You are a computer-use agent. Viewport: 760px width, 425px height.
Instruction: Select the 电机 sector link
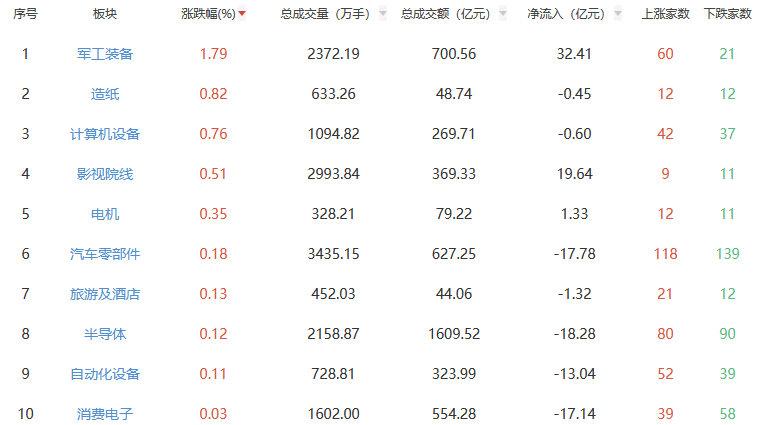point(105,214)
